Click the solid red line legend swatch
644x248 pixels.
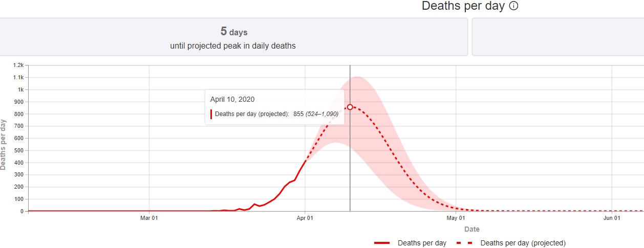382,243
